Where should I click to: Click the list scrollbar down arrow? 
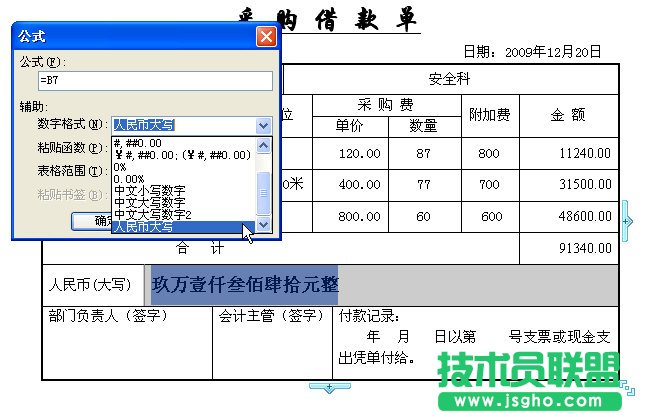coord(263,224)
